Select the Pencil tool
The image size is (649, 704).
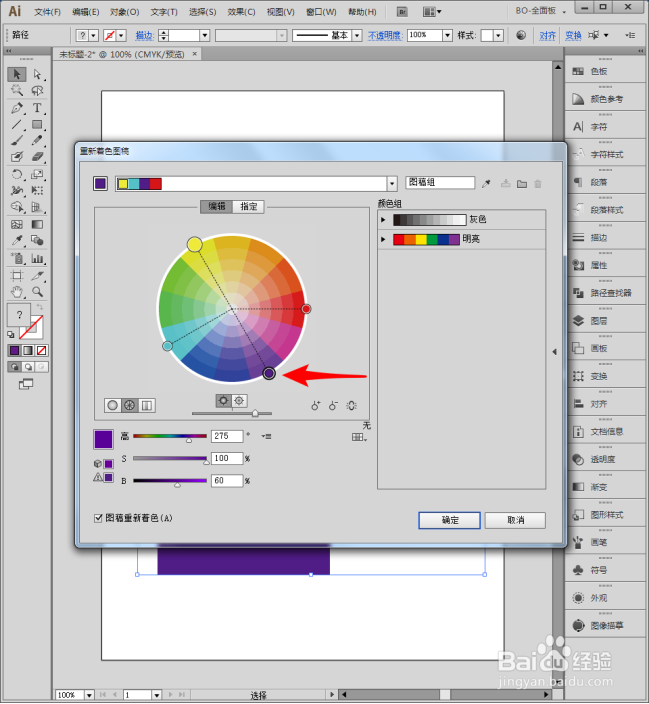pos(37,141)
